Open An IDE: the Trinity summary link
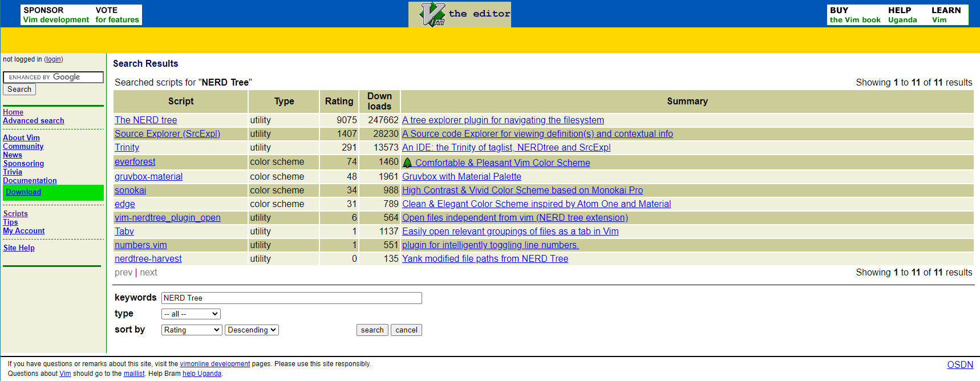980x381 pixels. coord(507,148)
